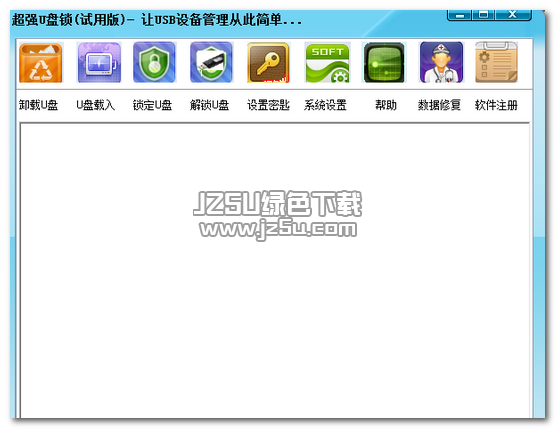Open the golden key password icon
This screenshot has height=429, width=556.
[268, 63]
